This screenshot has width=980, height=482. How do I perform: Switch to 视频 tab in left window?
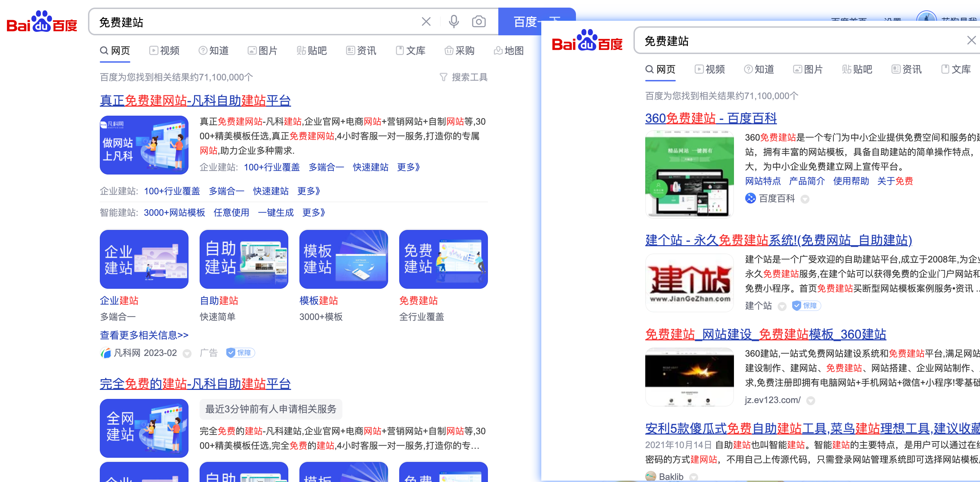(164, 51)
